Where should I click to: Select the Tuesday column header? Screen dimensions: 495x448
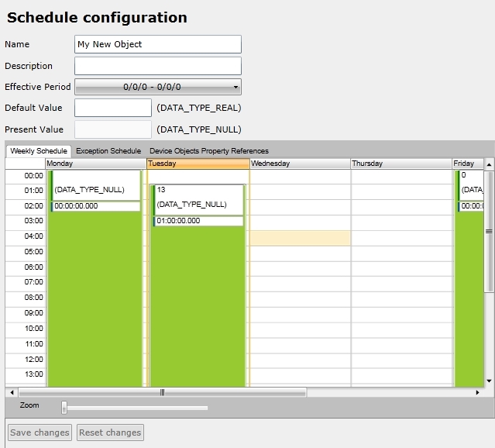click(198, 164)
